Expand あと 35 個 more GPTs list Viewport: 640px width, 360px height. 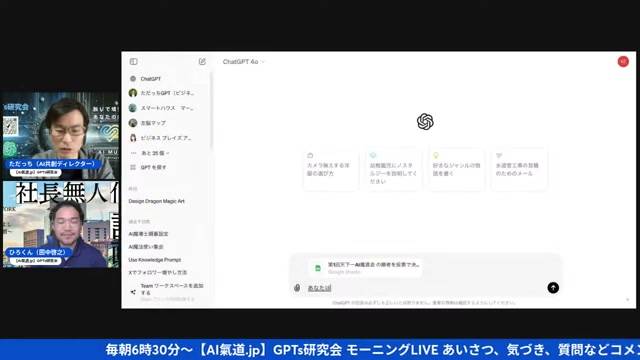pos(155,153)
